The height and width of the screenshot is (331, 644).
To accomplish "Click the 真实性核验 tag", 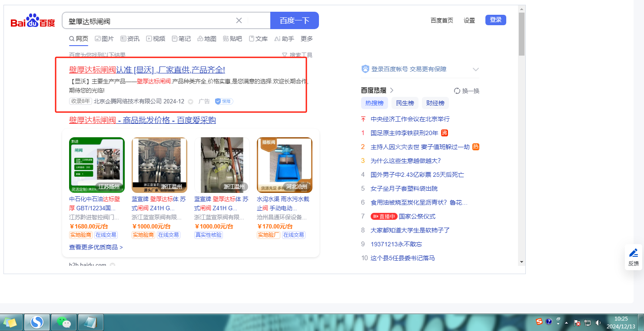I will [x=209, y=235].
